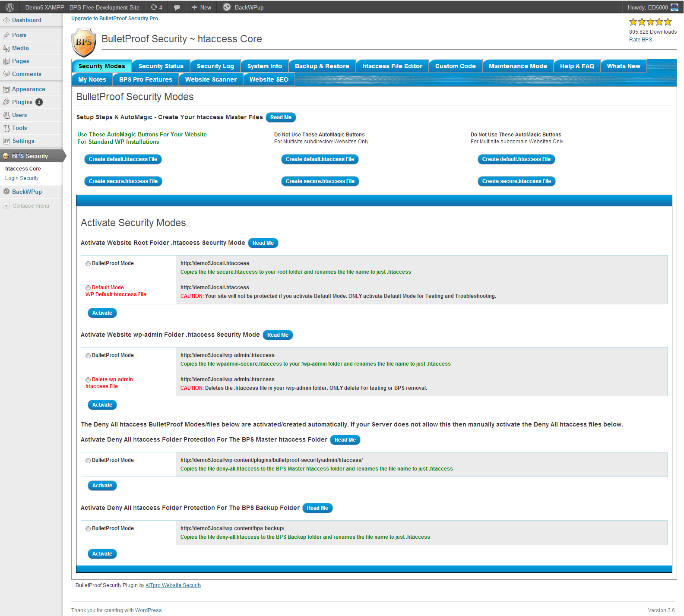The width and height of the screenshot is (684, 616).
Task: Click the five-star rating icons
Action: click(x=650, y=22)
